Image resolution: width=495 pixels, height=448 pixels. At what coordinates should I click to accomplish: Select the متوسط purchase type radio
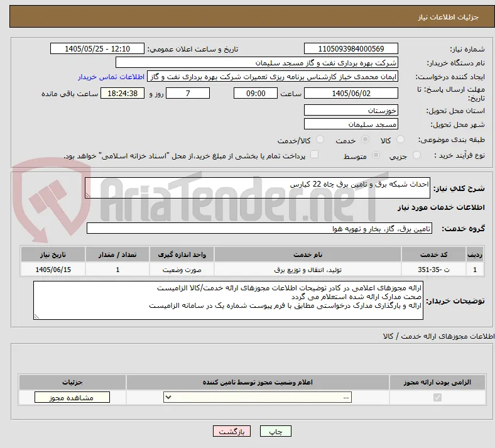click(x=376, y=155)
